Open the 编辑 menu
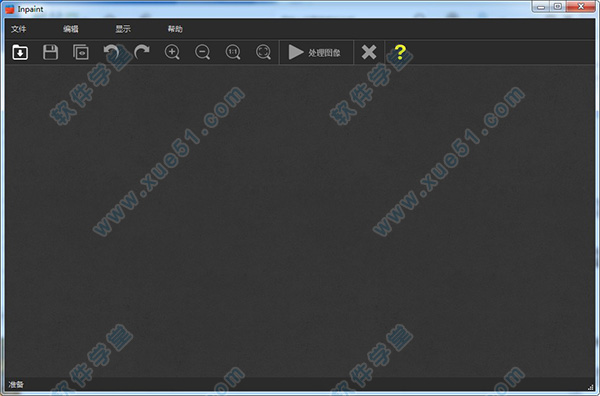This screenshot has width=600, height=396. pyautogui.click(x=71, y=29)
